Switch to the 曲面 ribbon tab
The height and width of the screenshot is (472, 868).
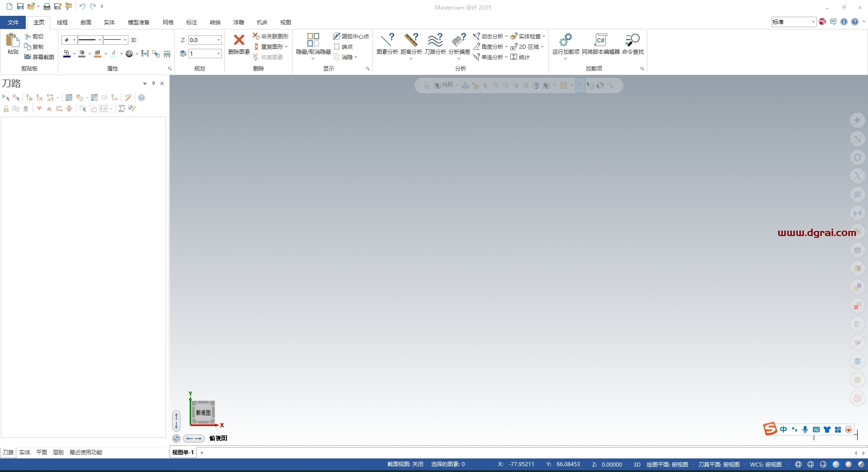point(86,23)
